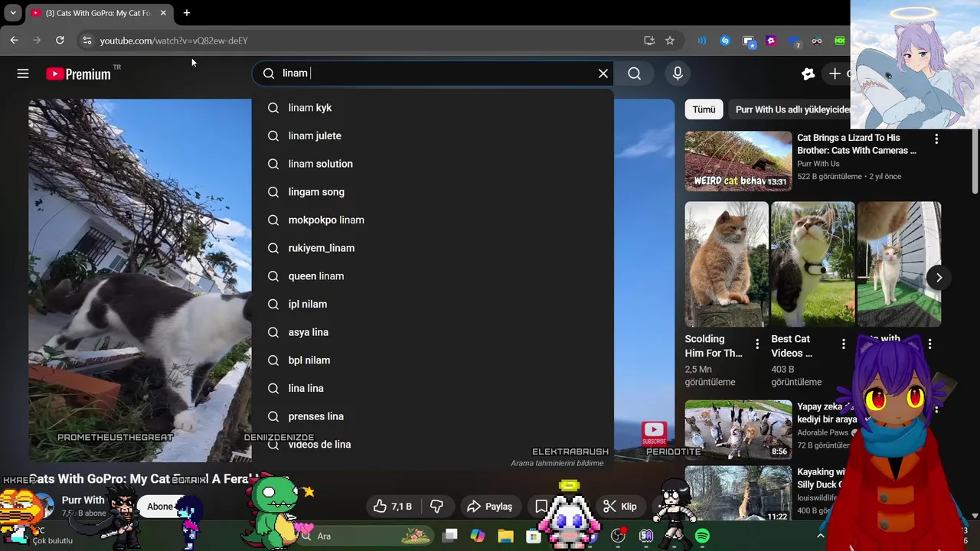View site information icon in address bar
The width and height of the screenshot is (980, 551).
pyautogui.click(x=87, y=41)
